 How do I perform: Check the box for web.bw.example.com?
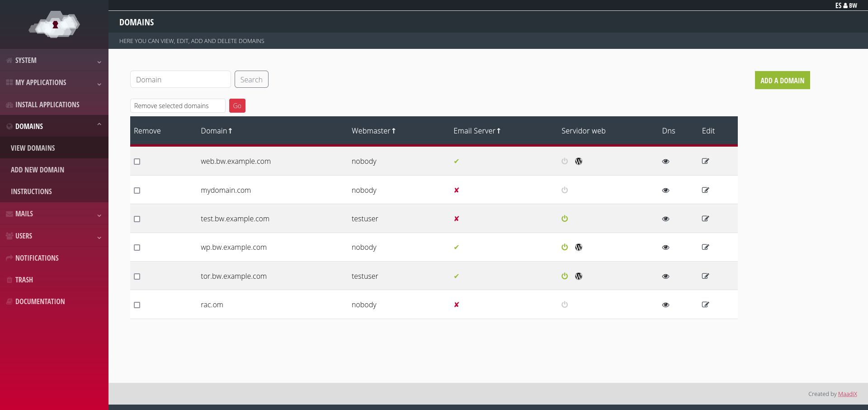[x=137, y=162]
